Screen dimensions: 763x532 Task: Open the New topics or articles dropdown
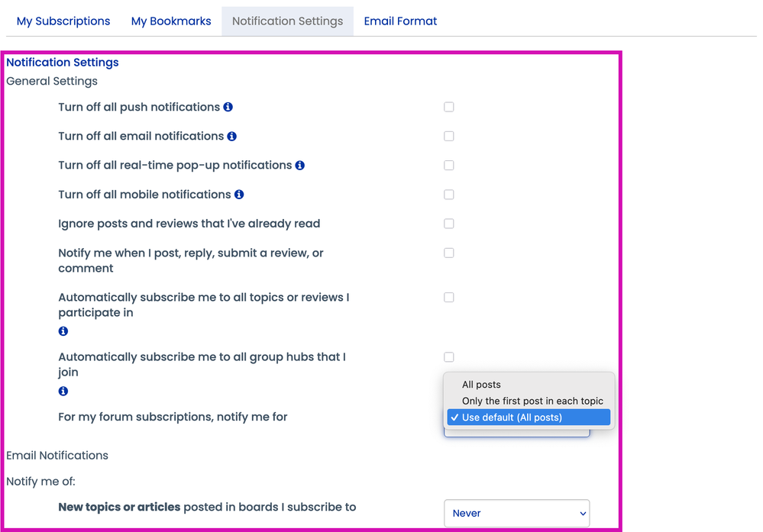516,514
